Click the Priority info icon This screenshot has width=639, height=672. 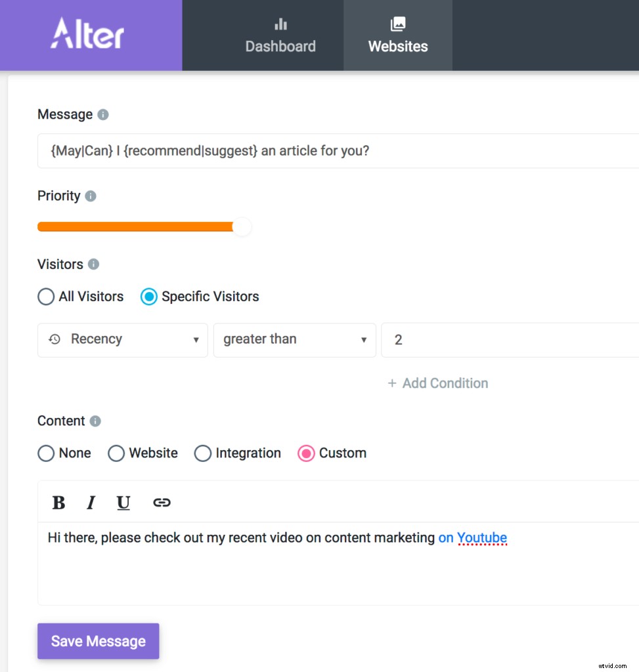pyautogui.click(x=91, y=196)
